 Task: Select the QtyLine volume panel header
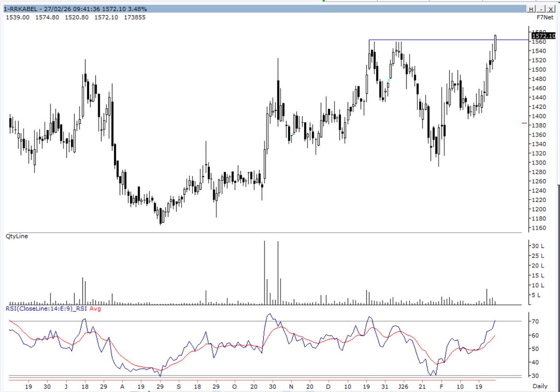[18, 236]
